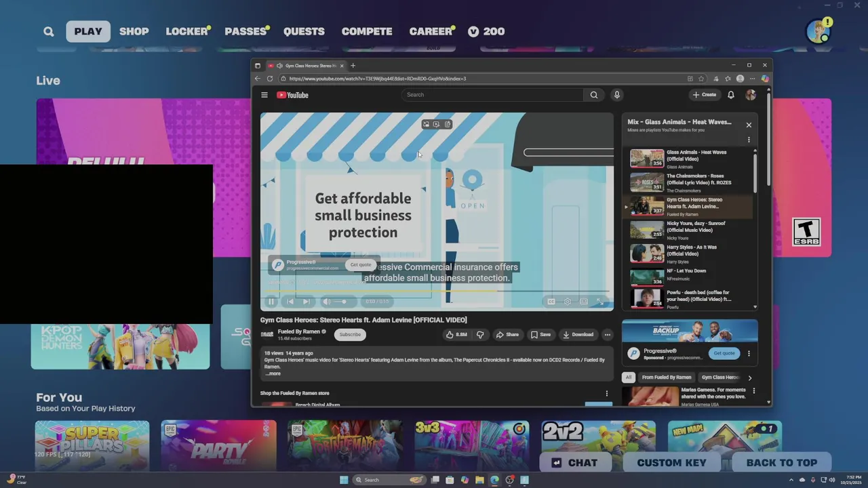Image resolution: width=868 pixels, height=488 pixels.
Task: Open the COMPETE tab in Fortnite
Action: (x=367, y=31)
